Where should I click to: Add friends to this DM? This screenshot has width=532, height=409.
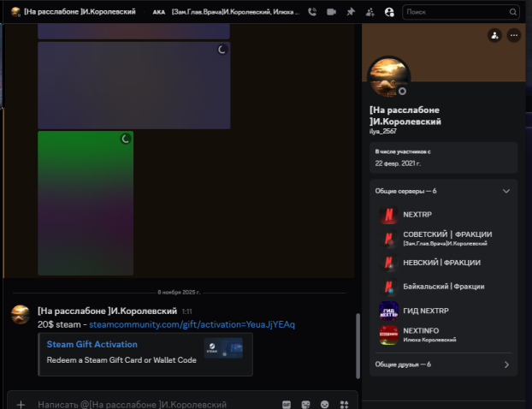[x=369, y=12]
